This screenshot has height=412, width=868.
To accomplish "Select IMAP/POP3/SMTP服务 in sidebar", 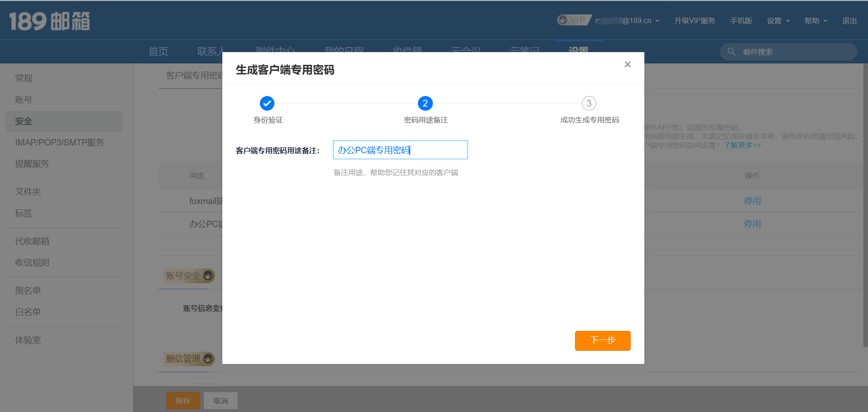I will [59, 142].
